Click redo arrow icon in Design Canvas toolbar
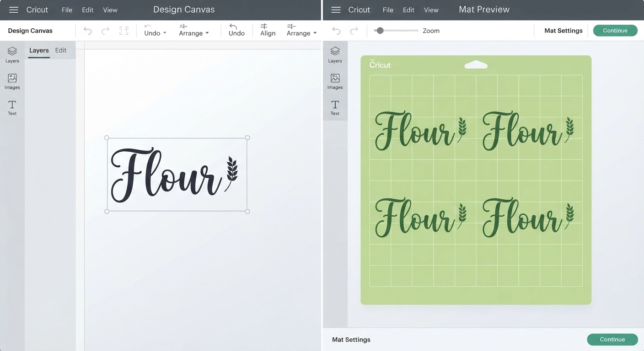The width and height of the screenshot is (644, 351). (105, 31)
